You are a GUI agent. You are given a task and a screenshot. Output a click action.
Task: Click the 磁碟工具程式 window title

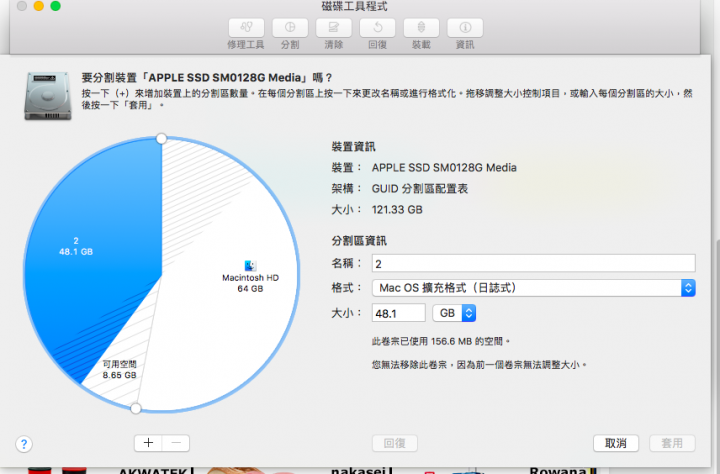point(354,6)
